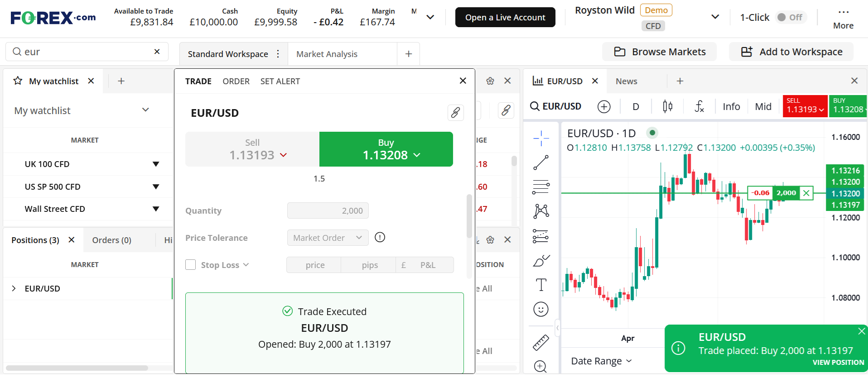Click the trade ticket vertical scrollbar

[469, 216]
